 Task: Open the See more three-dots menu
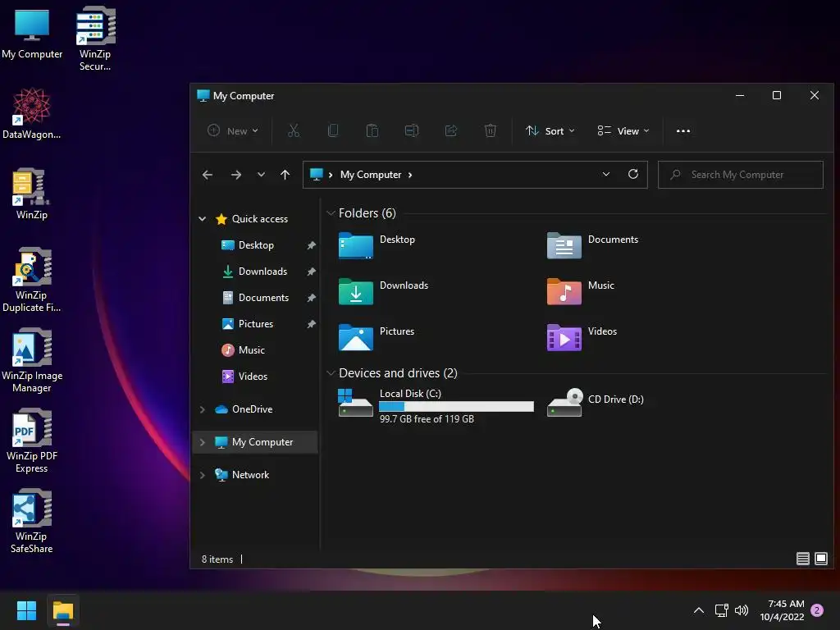click(x=683, y=130)
